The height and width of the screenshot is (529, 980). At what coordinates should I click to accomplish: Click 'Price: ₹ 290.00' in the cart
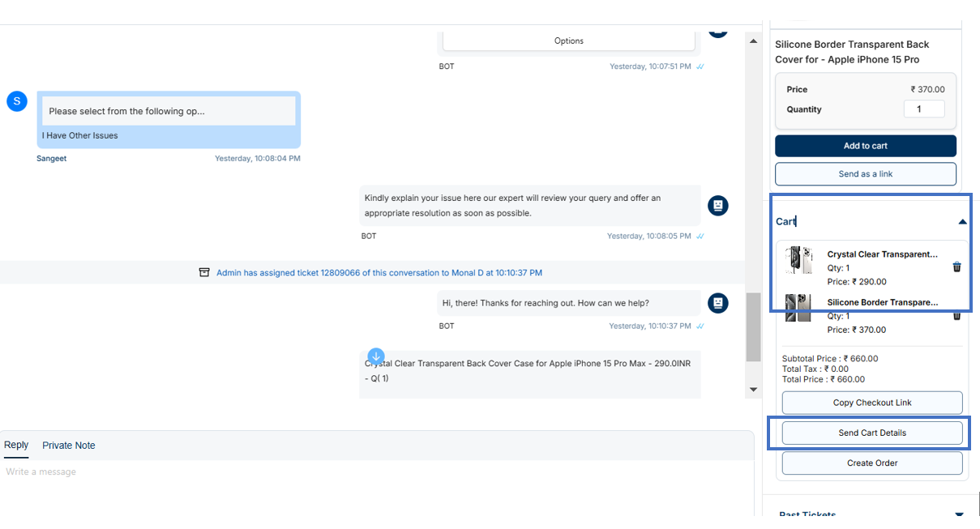coord(857,282)
